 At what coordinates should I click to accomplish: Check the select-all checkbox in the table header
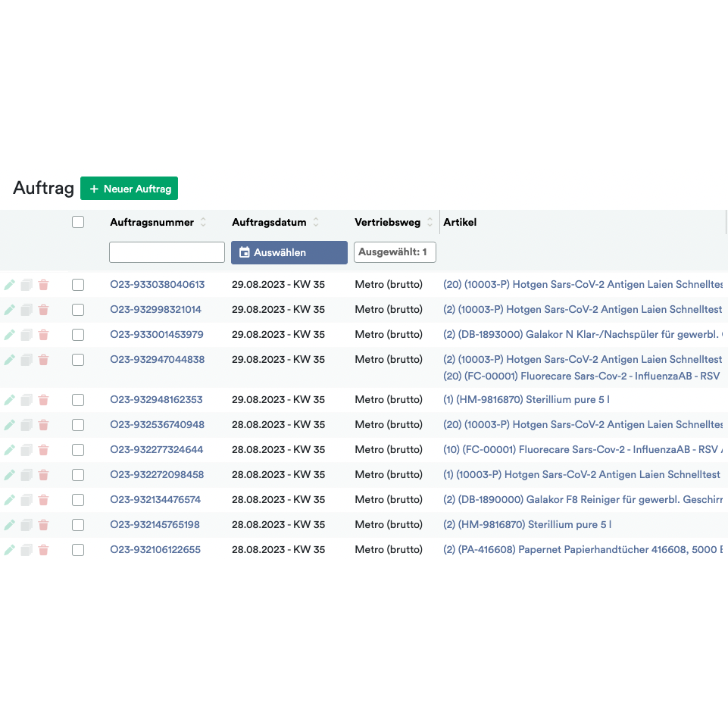tap(78, 221)
